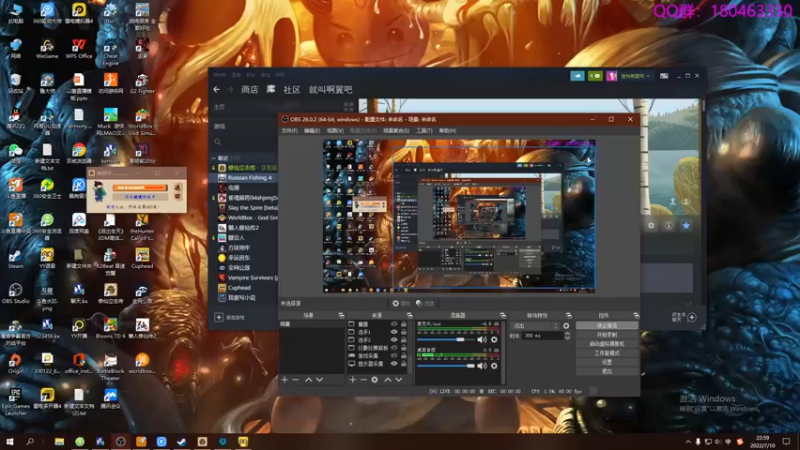Open transition properties gear icon
Image resolution: width=800 pixels, height=450 pixels.
(566, 326)
